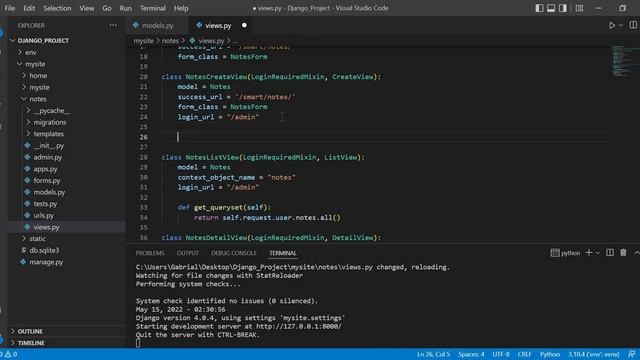Viewport: 640px width, 360px height.
Task: Create new terminal with plus icon
Action: point(589,253)
